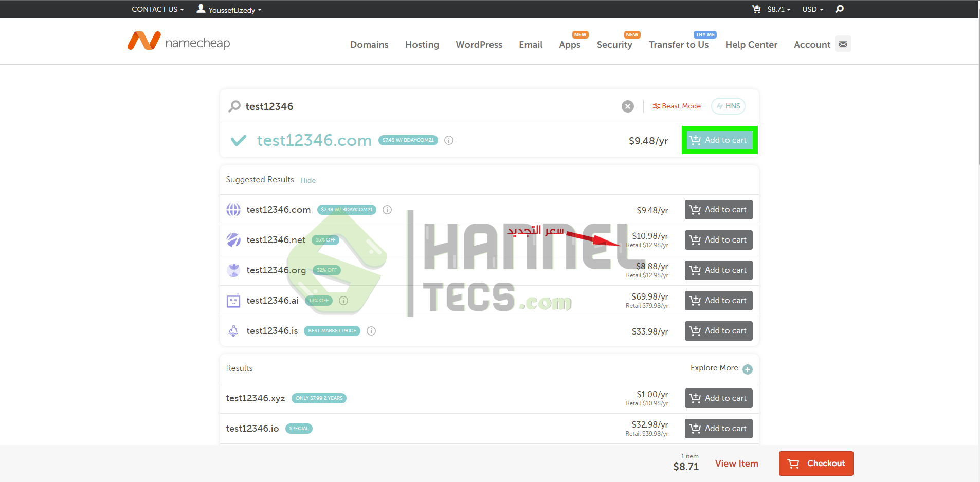Image resolution: width=980 pixels, height=482 pixels.
Task: Hide the Suggested Results section
Action: tap(308, 180)
